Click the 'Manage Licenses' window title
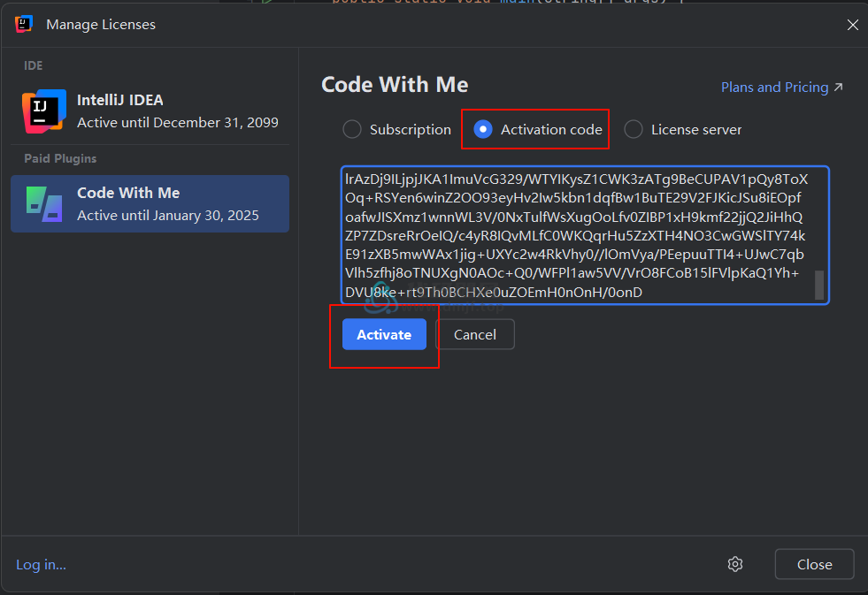This screenshot has width=868, height=595. point(101,25)
